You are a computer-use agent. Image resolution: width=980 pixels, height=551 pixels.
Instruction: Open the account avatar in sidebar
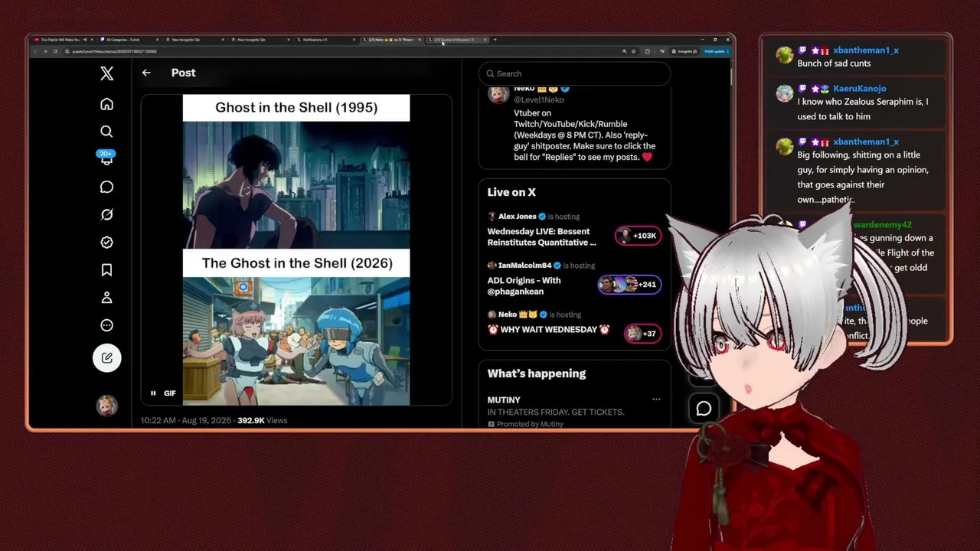pyautogui.click(x=106, y=406)
